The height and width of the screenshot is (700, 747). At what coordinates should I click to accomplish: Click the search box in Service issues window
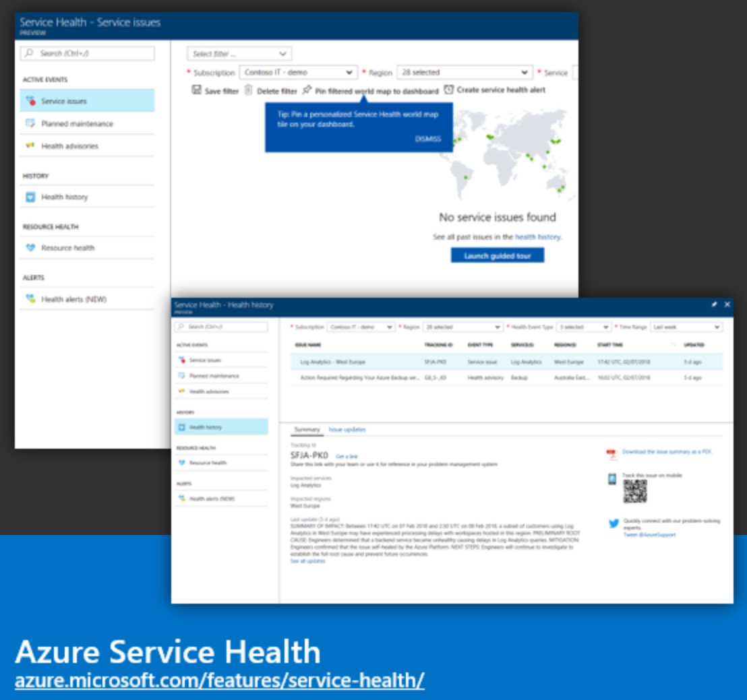coord(88,53)
